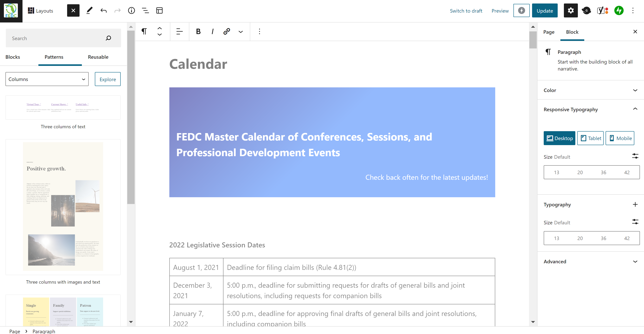This screenshot has height=334, width=644.
Task: Toggle Desktop responsive typography view
Action: point(559,138)
